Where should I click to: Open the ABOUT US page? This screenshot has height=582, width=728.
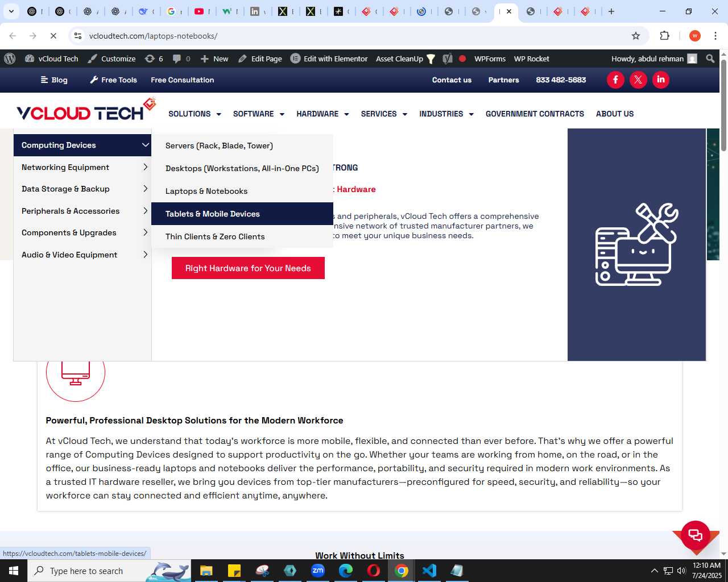(x=615, y=114)
